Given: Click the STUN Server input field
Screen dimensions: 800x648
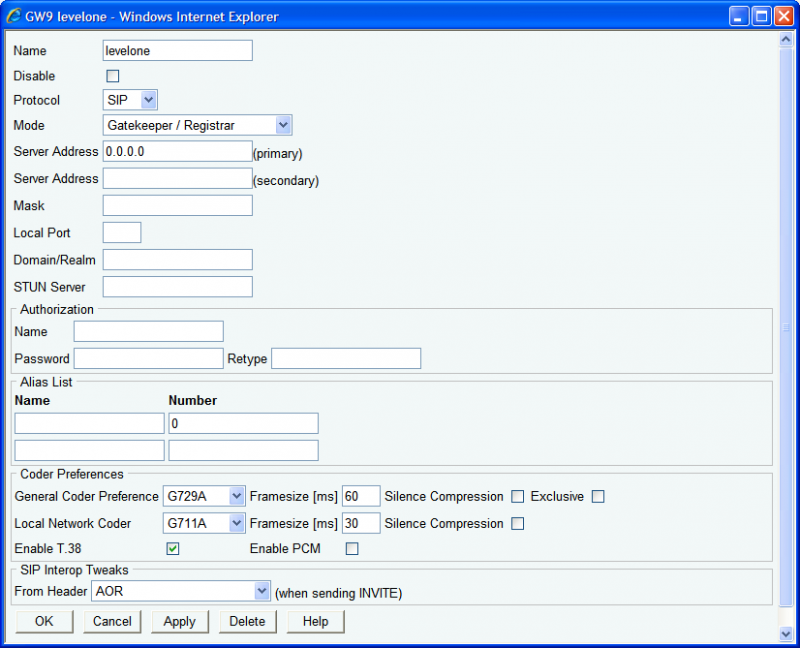Looking at the screenshot, I should click(178, 287).
